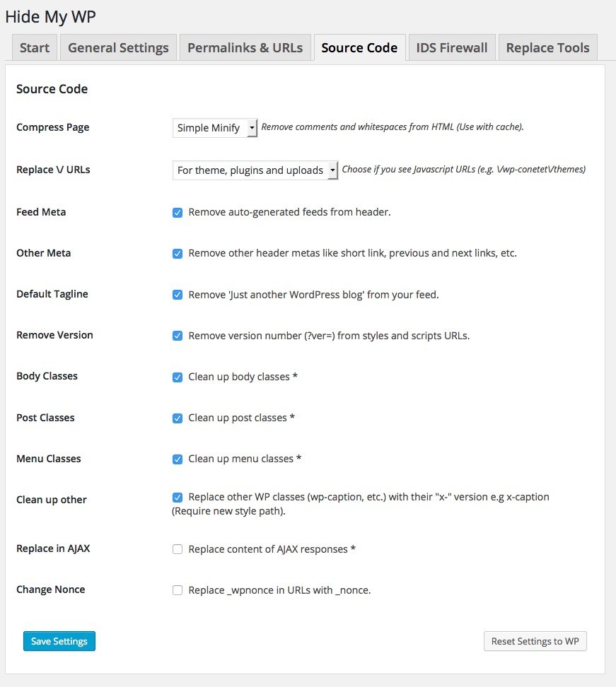Click the Save Settings button

coord(59,641)
